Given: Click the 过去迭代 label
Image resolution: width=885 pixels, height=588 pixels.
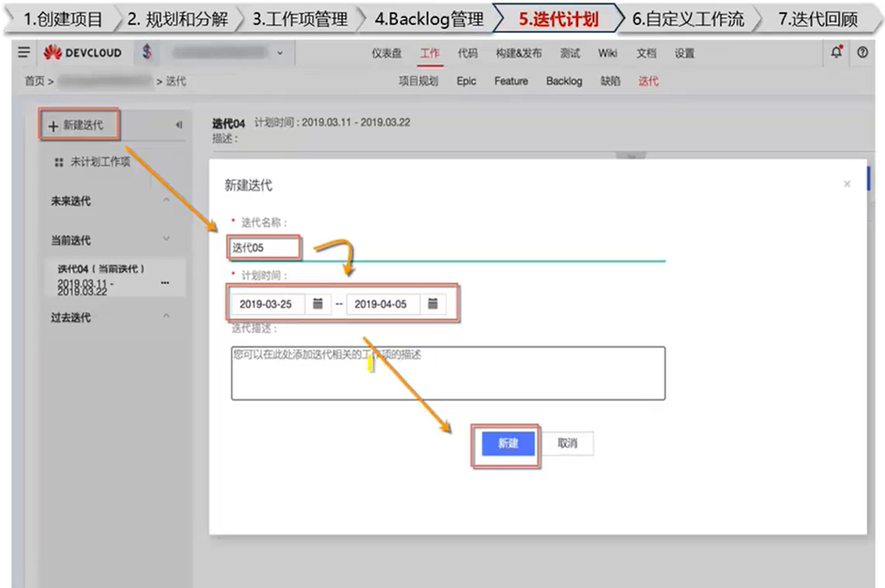Looking at the screenshot, I should point(70,317).
